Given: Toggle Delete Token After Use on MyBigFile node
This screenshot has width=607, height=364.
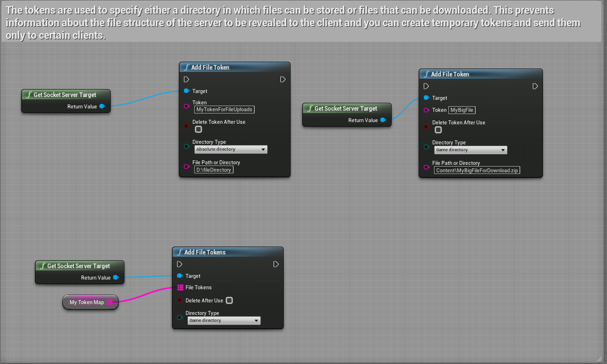Looking at the screenshot, I should coord(438,130).
